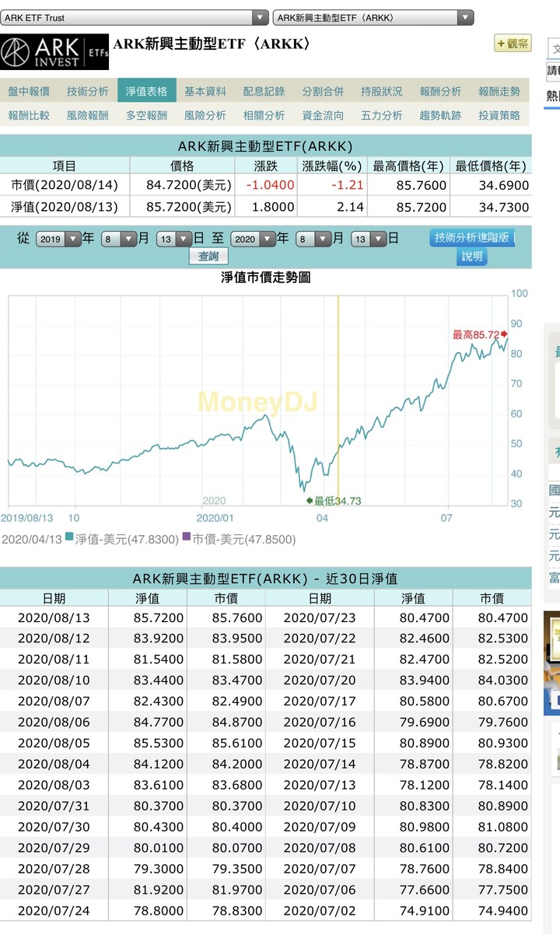Viewport: 560px width, 934px height.
Task: Open the 持股狀況 tab
Action: pos(382,91)
